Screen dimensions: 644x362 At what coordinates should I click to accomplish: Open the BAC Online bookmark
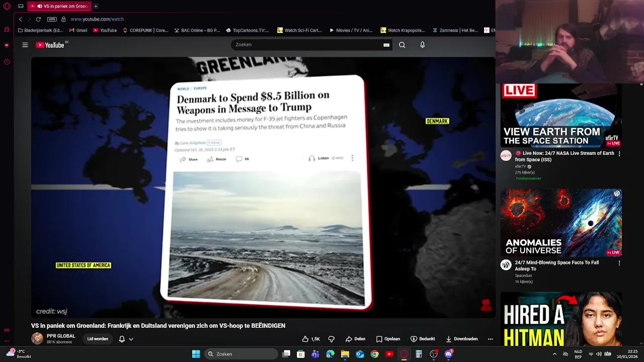197,30
